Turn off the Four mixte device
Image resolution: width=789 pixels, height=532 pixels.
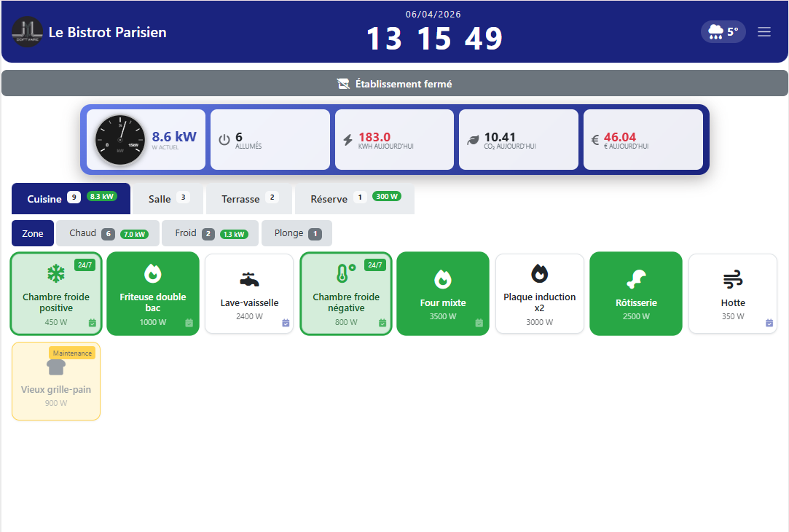tap(442, 293)
